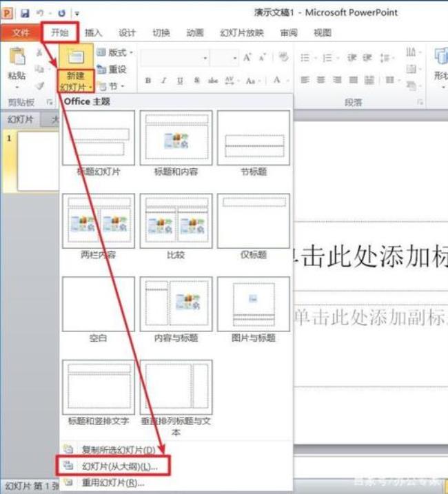Expand the 新建幻灯片 dropdown
Screen dimensions: 448x494
[x=76, y=81]
